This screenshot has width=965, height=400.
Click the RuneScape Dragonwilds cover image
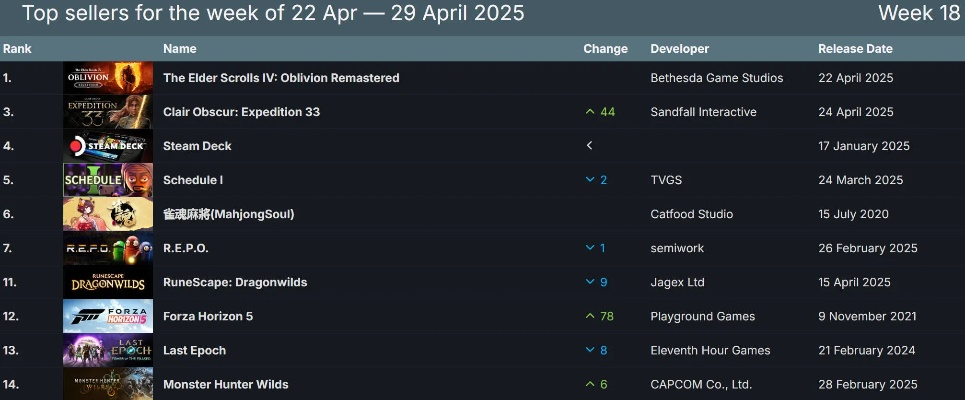click(x=108, y=282)
